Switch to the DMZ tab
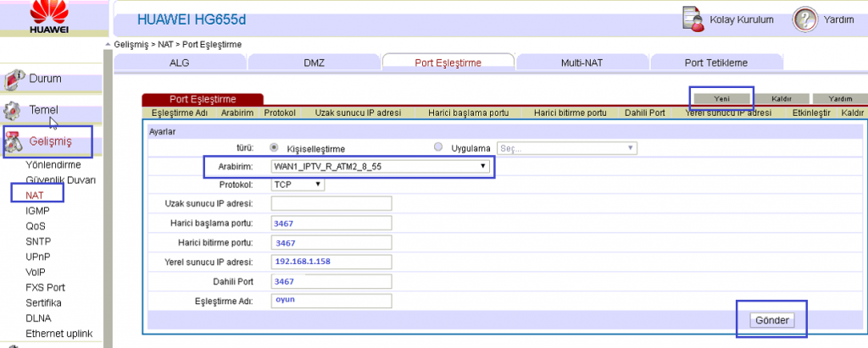The image size is (868, 348). point(314,63)
